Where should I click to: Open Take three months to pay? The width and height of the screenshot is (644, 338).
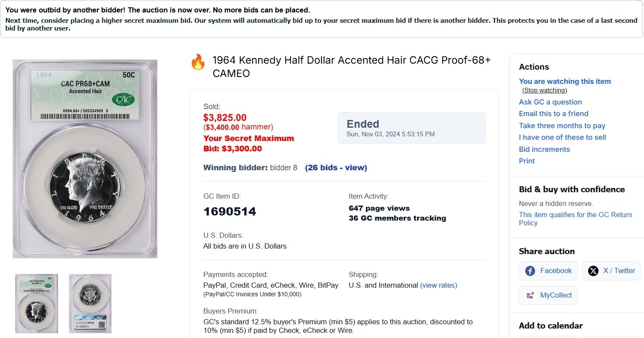pos(562,126)
